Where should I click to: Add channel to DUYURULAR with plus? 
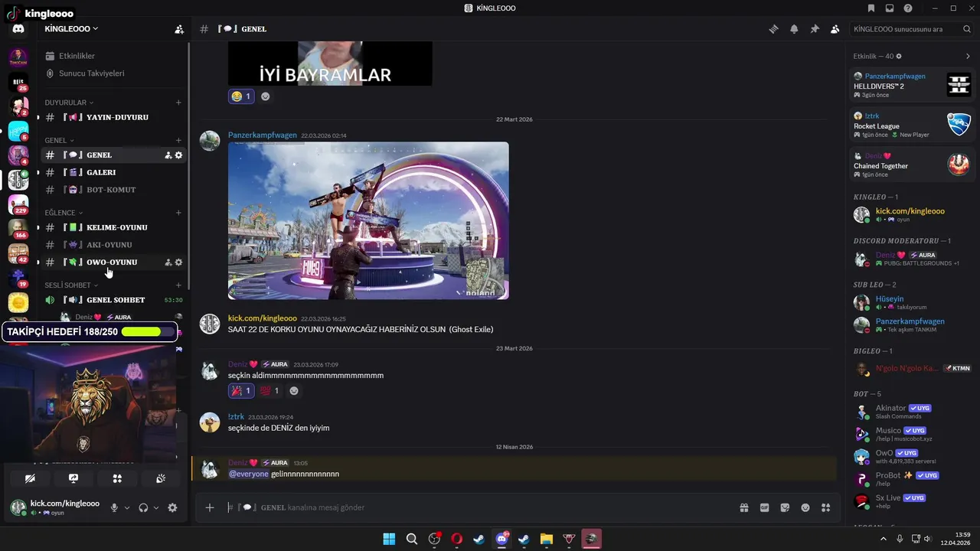[x=178, y=103]
